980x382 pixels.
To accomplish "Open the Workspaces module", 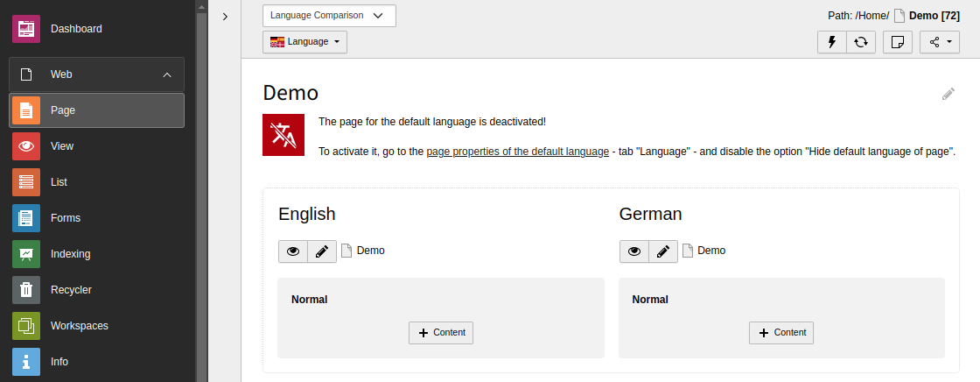I will [79, 326].
